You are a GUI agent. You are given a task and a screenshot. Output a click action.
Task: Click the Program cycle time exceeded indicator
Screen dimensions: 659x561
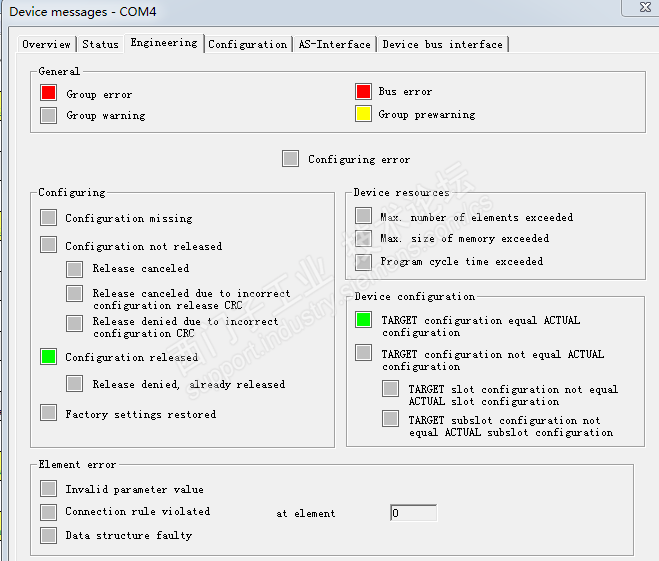point(363,262)
